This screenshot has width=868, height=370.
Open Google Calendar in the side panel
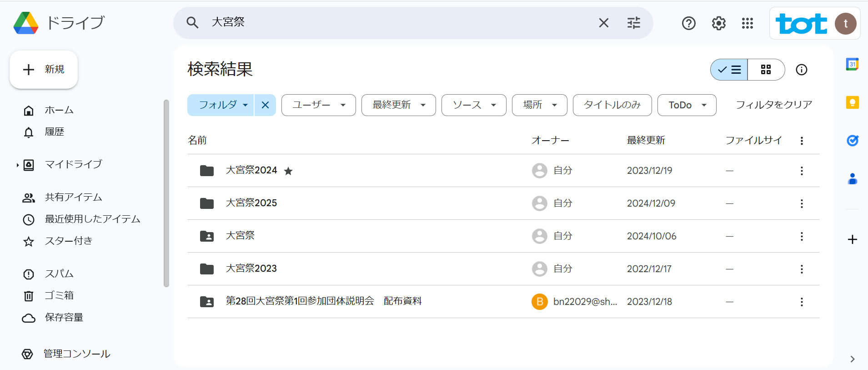click(852, 65)
